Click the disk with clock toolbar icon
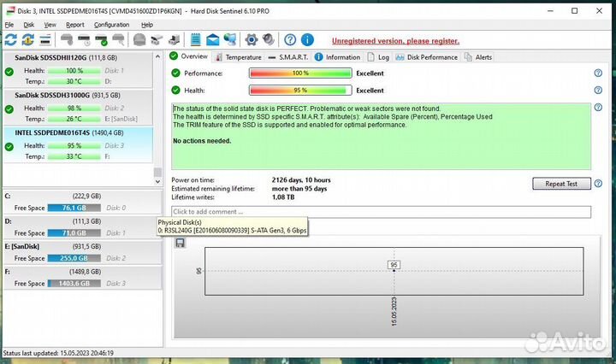The image size is (616, 364). click(84, 39)
